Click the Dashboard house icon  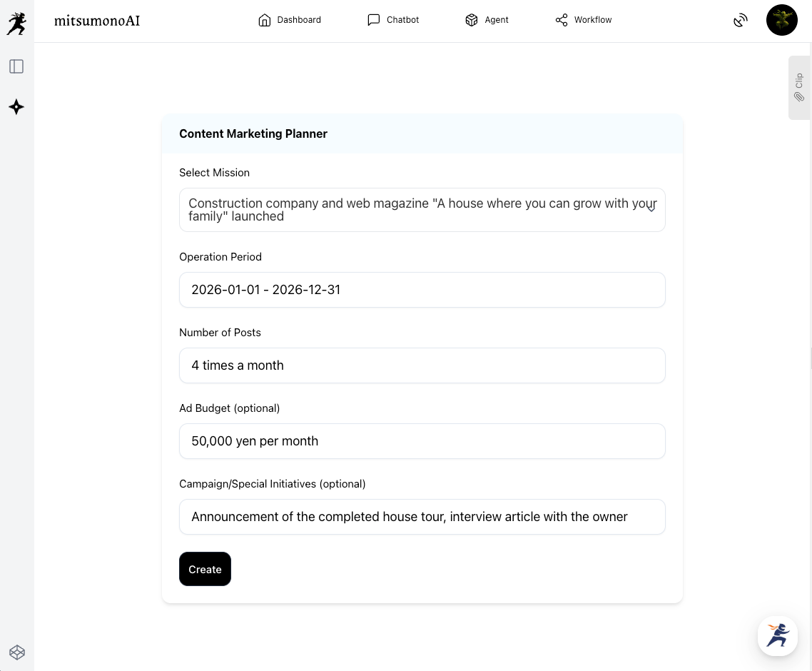coord(265,20)
